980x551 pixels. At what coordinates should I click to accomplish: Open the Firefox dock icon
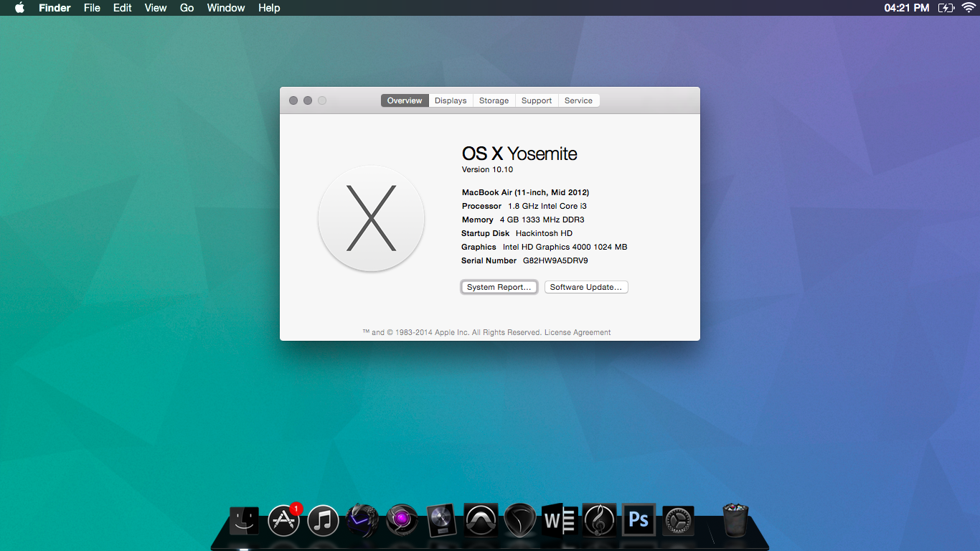pos(362,521)
